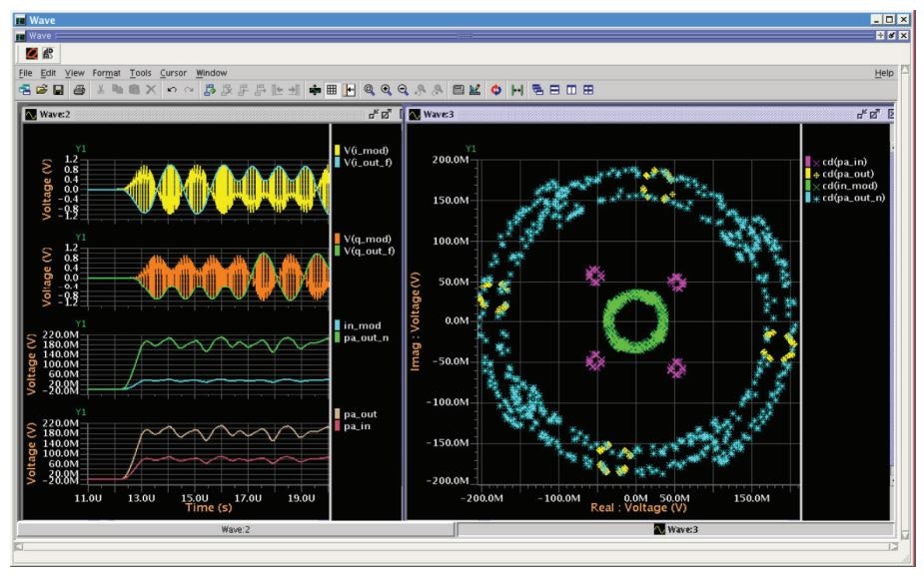Image resolution: width=924 pixels, height=582 pixels.
Task: Switch to the Wave:2 bottom tab
Action: pyautogui.click(x=230, y=528)
